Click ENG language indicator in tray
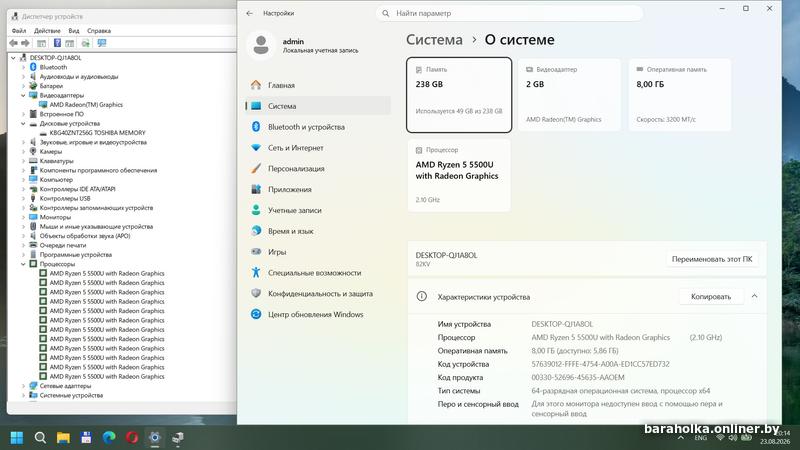The height and width of the screenshot is (450, 800). (x=701, y=438)
